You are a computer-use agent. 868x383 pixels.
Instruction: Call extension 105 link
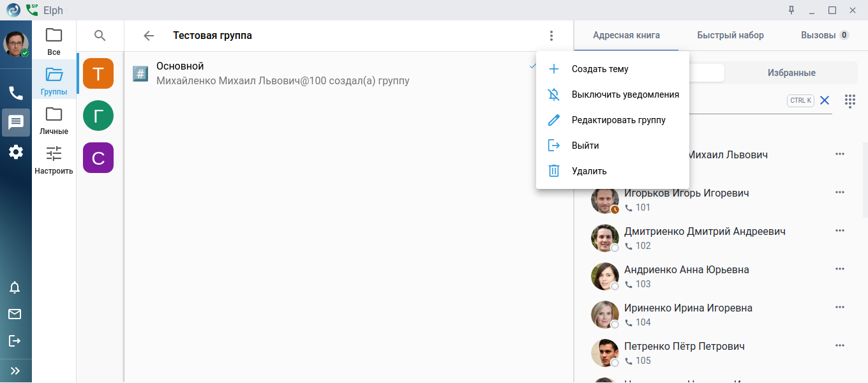(x=638, y=361)
